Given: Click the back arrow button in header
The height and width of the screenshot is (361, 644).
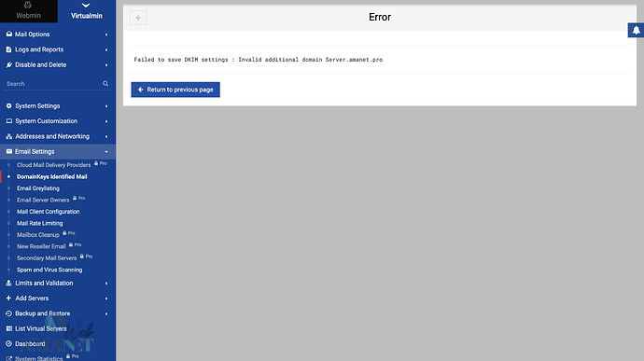Looking at the screenshot, I should (138, 18).
